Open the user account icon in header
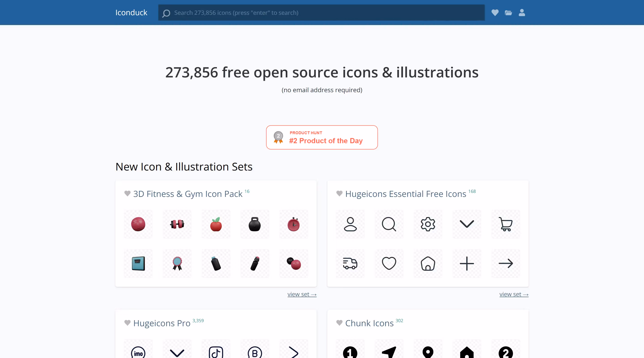This screenshot has height=358, width=644. tap(522, 13)
